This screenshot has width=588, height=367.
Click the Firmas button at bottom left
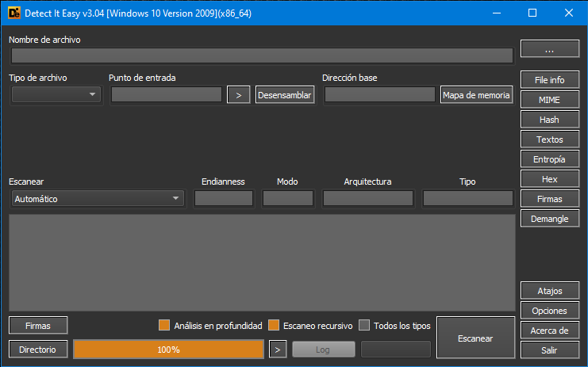38,326
